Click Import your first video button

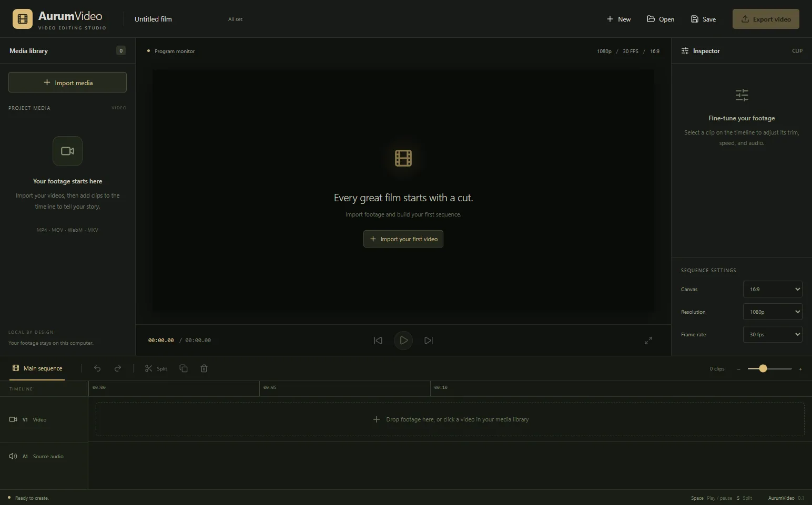[403, 239]
